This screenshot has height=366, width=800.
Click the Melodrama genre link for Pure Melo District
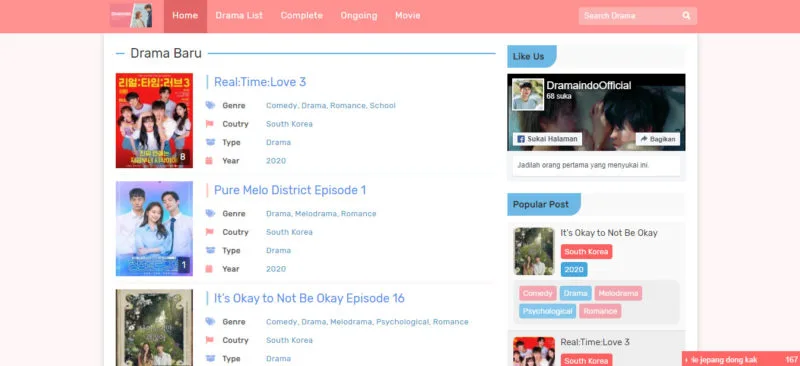(316, 214)
